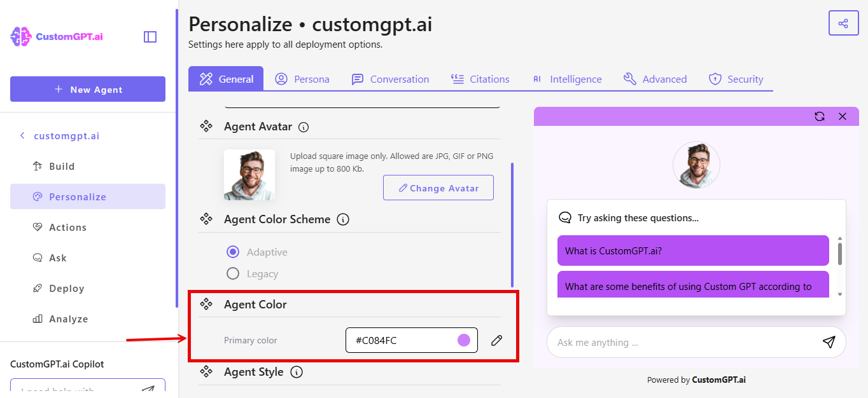Viewport: 868px width, 398px height.
Task: Open the Actions menu item
Action: point(88,228)
